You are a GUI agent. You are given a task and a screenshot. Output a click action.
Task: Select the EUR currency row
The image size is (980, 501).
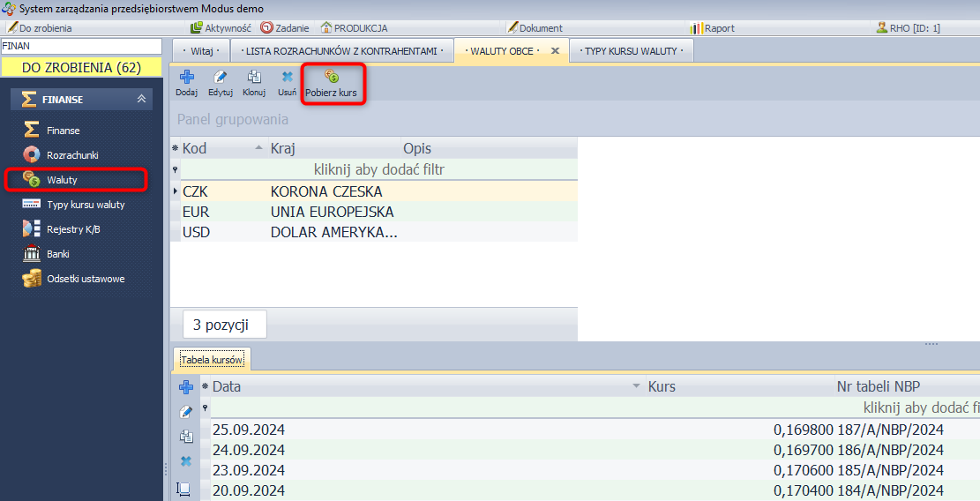tap(331, 212)
